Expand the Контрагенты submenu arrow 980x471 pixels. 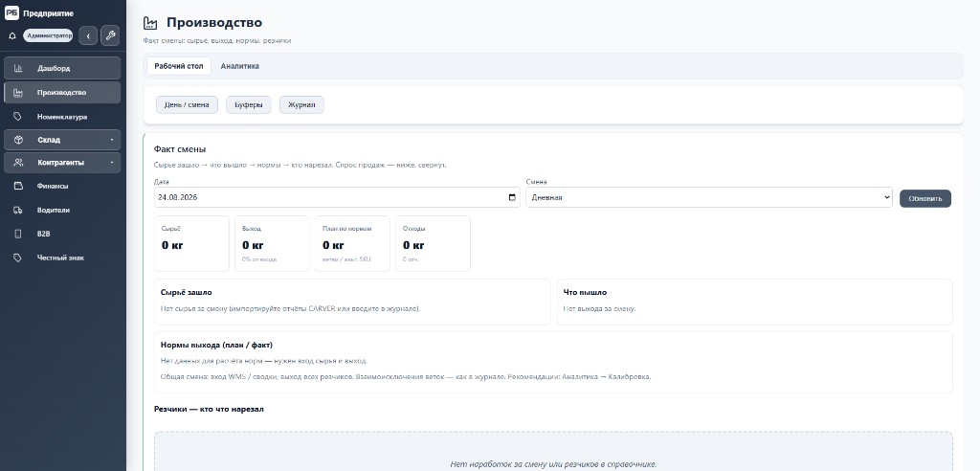click(x=112, y=163)
